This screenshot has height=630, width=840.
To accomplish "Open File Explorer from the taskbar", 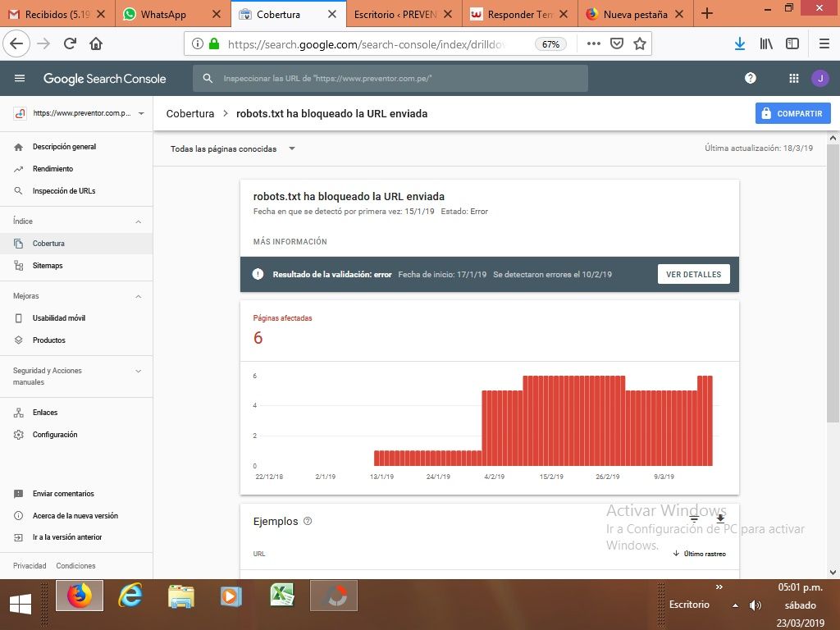I will pyautogui.click(x=181, y=596).
